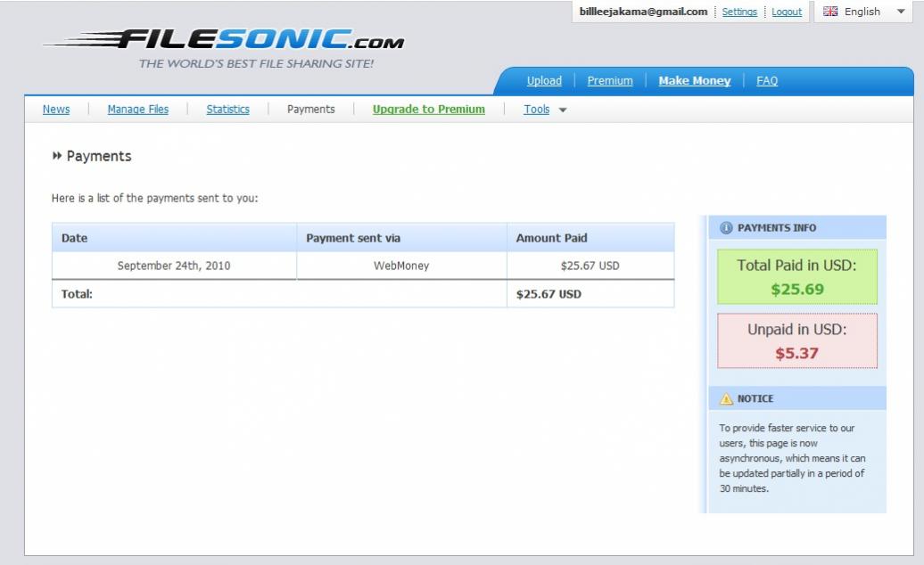Click the Payments page heading
924x565 pixels.
point(98,156)
